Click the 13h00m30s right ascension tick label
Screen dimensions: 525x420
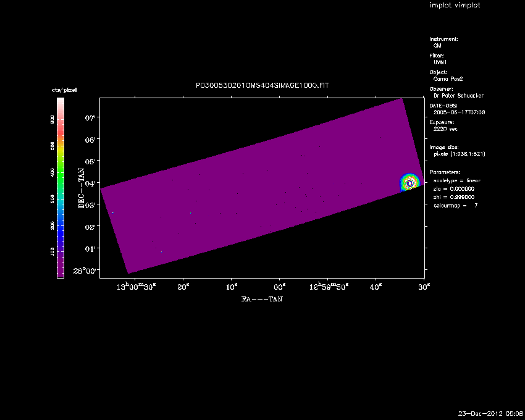point(135,287)
